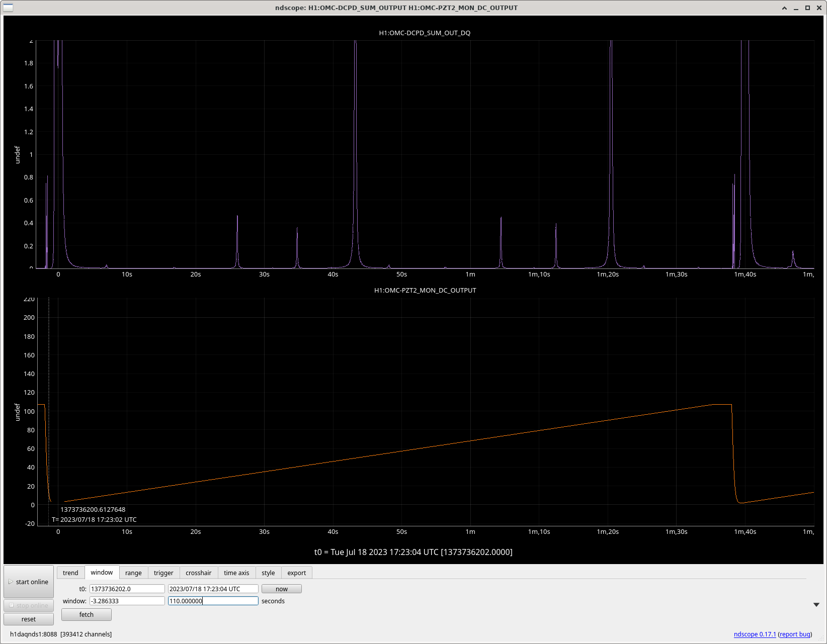827x644 pixels.
Task: Open the report bug link
Action: (x=795, y=634)
